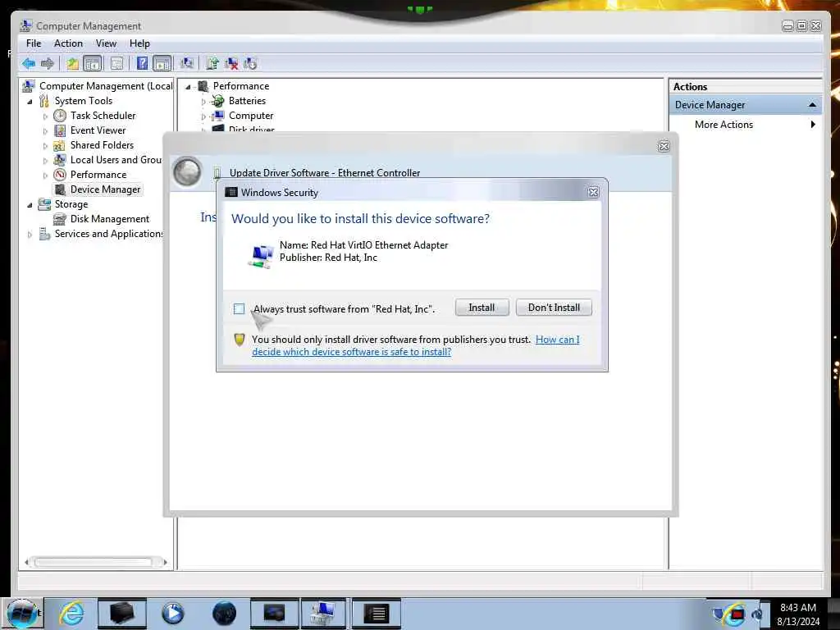Click Uninstall device red X icon
This screenshot has height=630, width=840.
231,64
